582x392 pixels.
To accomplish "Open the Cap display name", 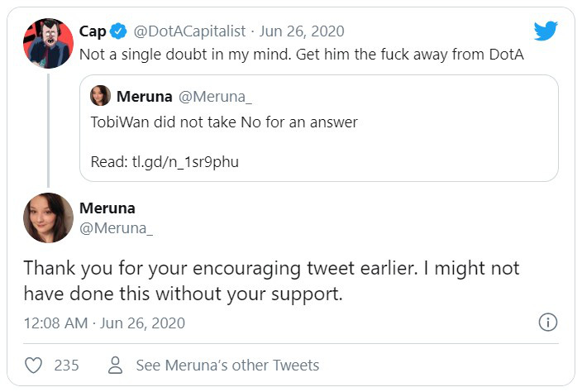I will click(93, 31).
